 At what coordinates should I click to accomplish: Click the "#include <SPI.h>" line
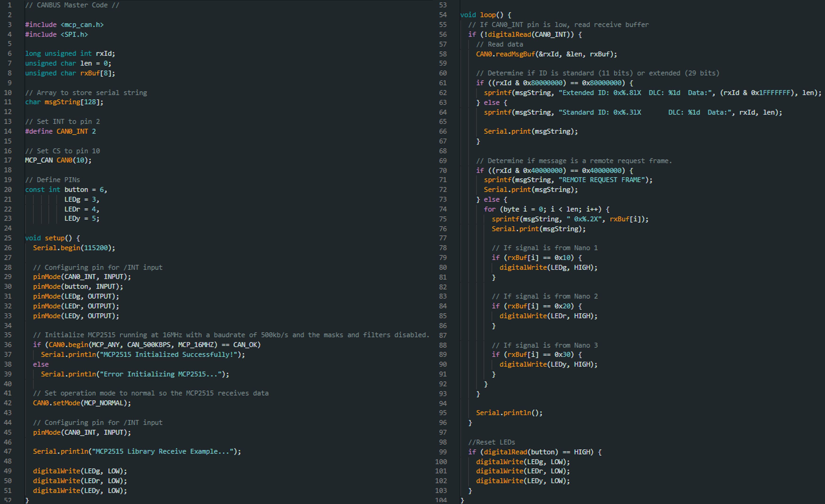tap(56, 35)
